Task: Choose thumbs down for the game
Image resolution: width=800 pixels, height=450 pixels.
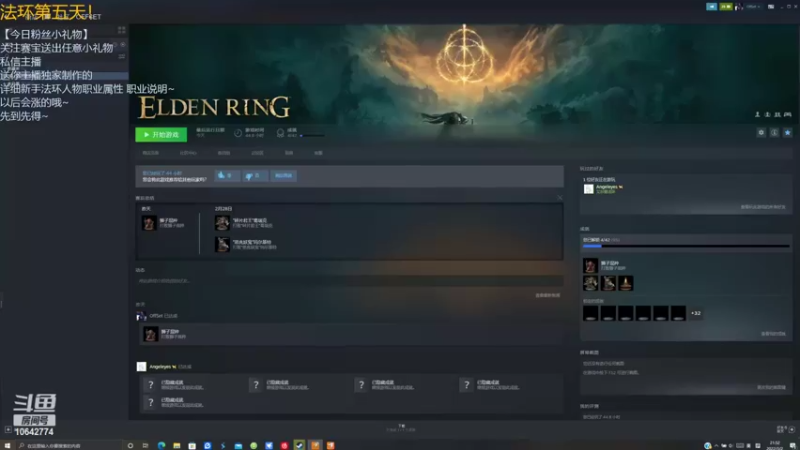Action: pyautogui.click(x=255, y=176)
